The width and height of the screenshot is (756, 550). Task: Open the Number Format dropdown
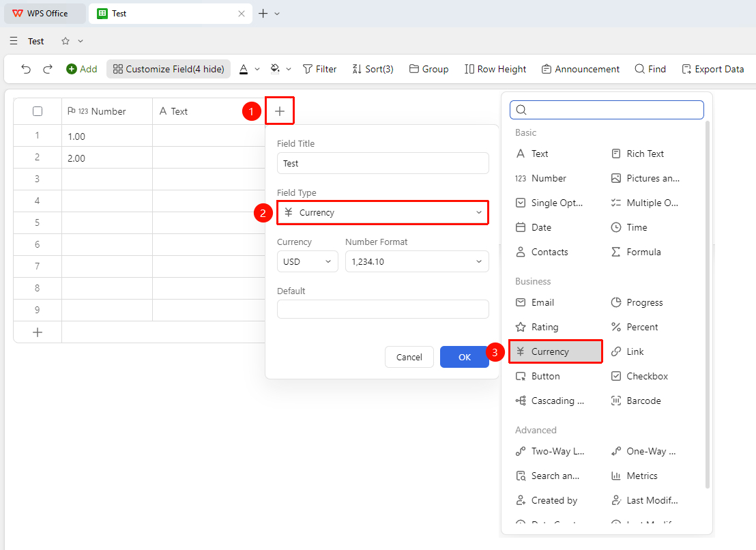[417, 262]
